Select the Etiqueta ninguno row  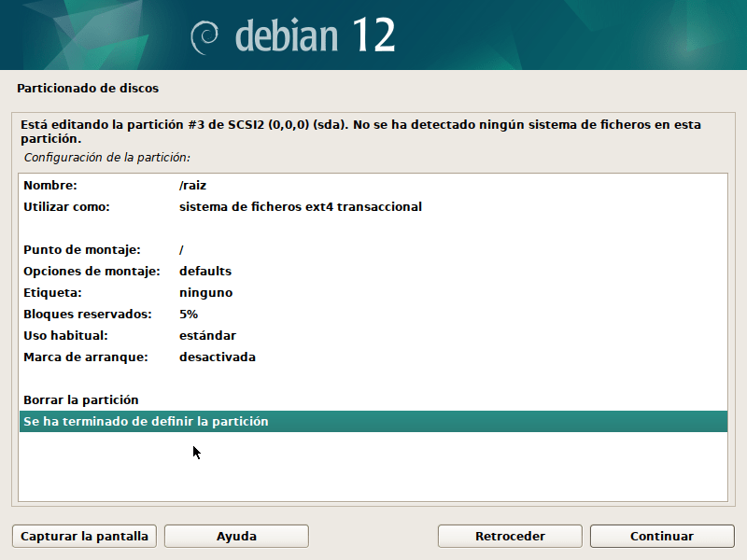(x=373, y=292)
